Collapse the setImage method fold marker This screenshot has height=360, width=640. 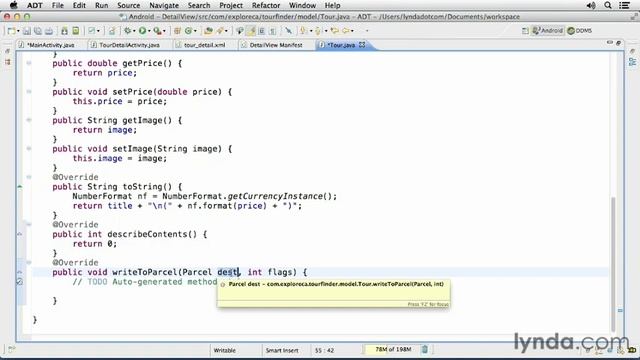coord(29,149)
